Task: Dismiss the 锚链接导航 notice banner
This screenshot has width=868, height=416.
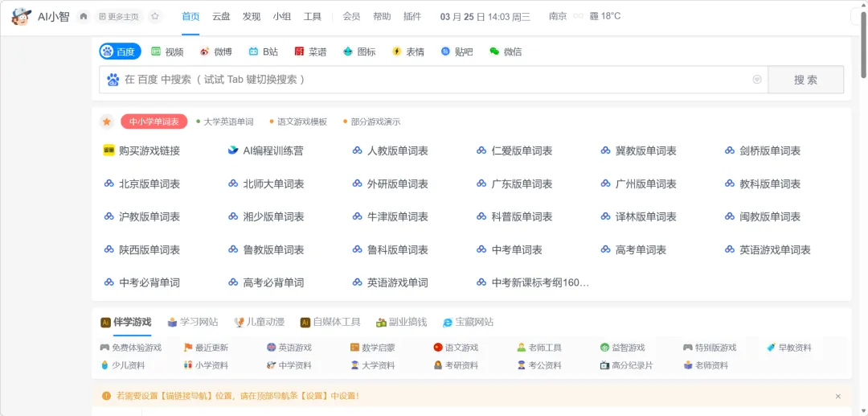Action: tap(838, 396)
